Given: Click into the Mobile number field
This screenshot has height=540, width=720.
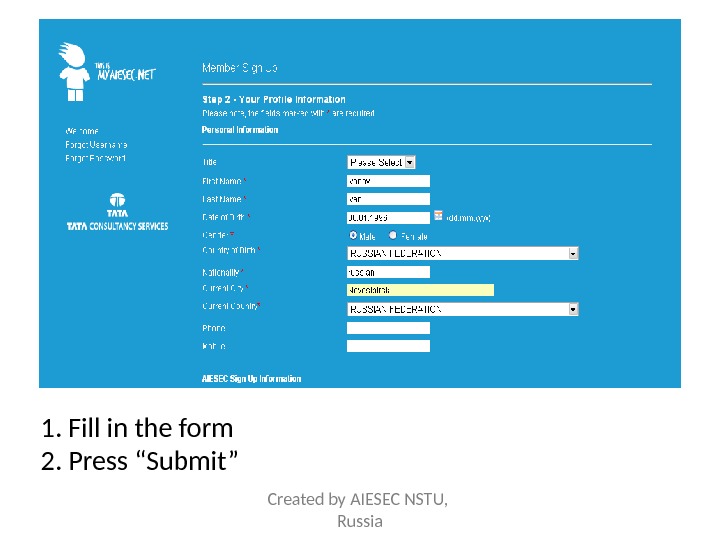Looking at the screenshot, I should [x=388, y=346].
